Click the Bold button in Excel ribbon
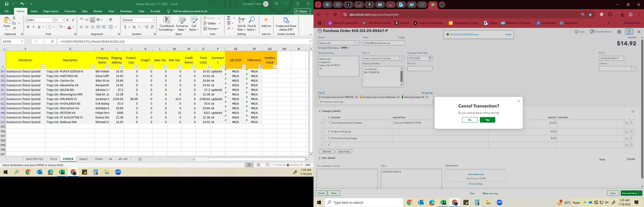The image size is (644, 207). coord(28,27)
